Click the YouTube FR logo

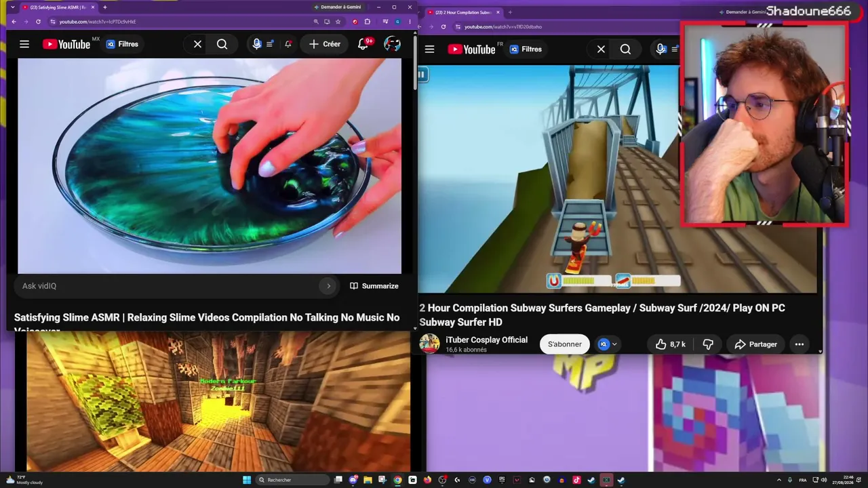[x=472, y=49]
